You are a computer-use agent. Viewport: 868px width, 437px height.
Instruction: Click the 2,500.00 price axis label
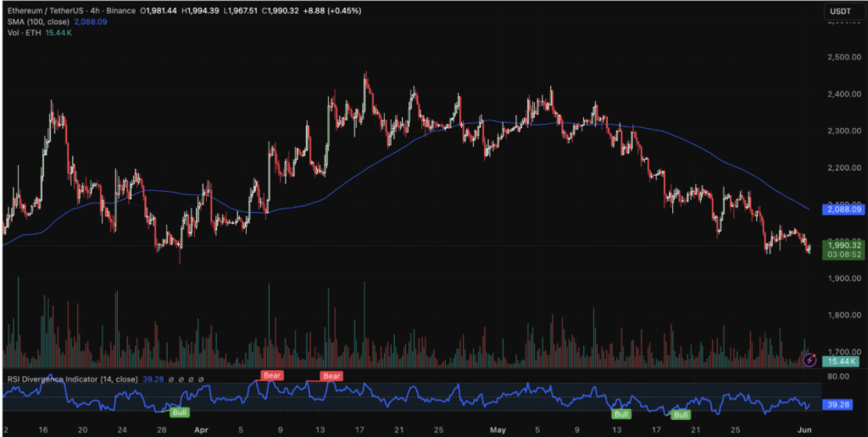[x=843, y=57]
